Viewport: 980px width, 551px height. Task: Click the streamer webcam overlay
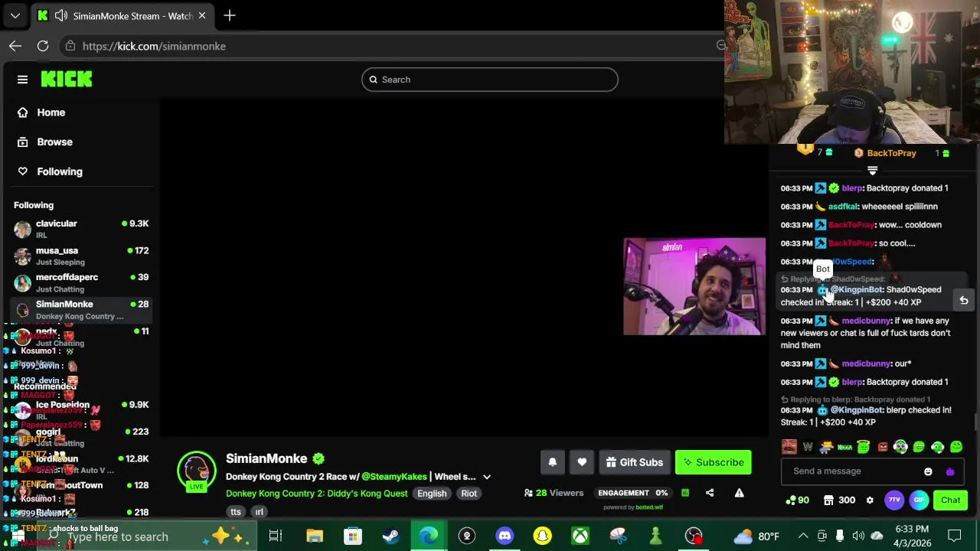pos(694,286)
